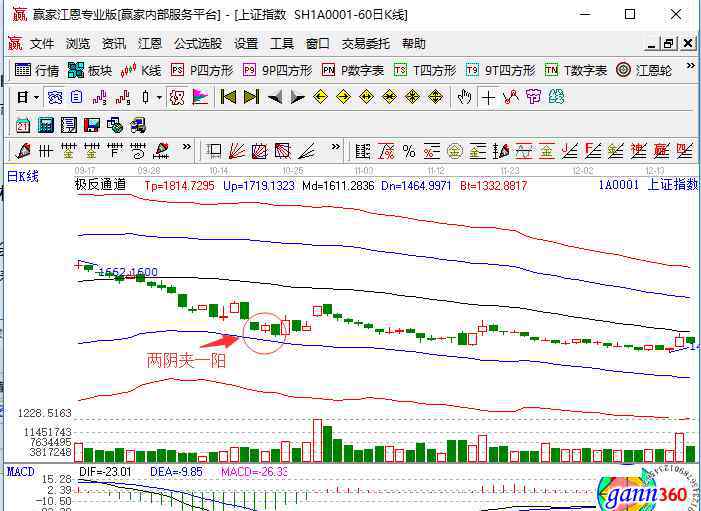Open the 江恩轮 Gann wheel

643,70
